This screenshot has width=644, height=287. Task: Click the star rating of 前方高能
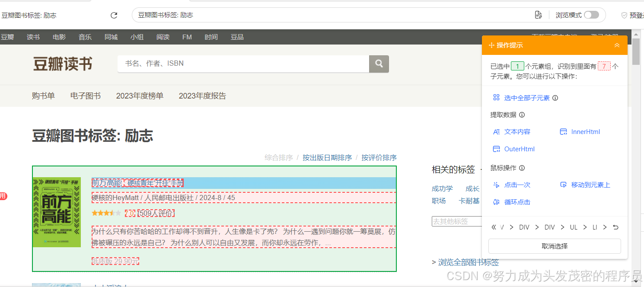[106, 213]
